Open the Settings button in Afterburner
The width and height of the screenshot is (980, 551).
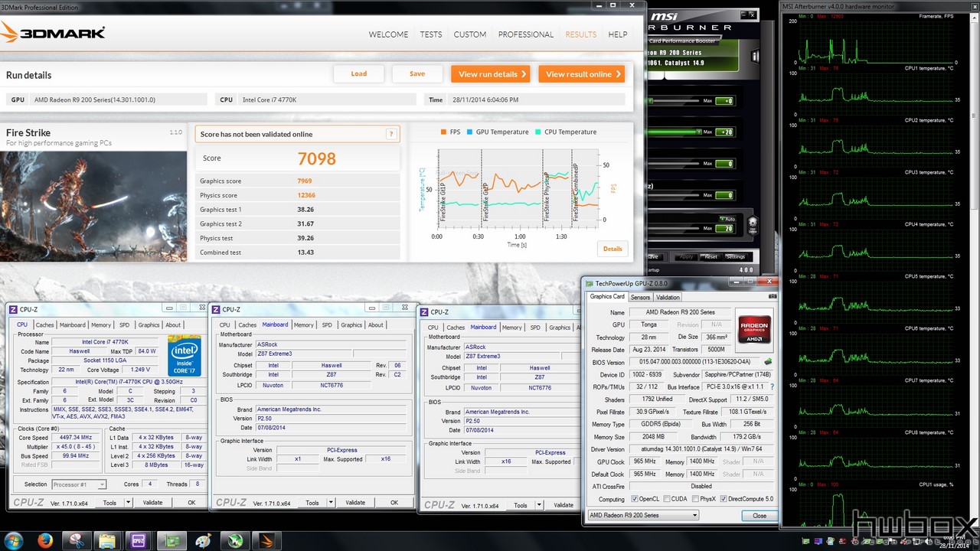pyautogui.click(x=735, y=257)
